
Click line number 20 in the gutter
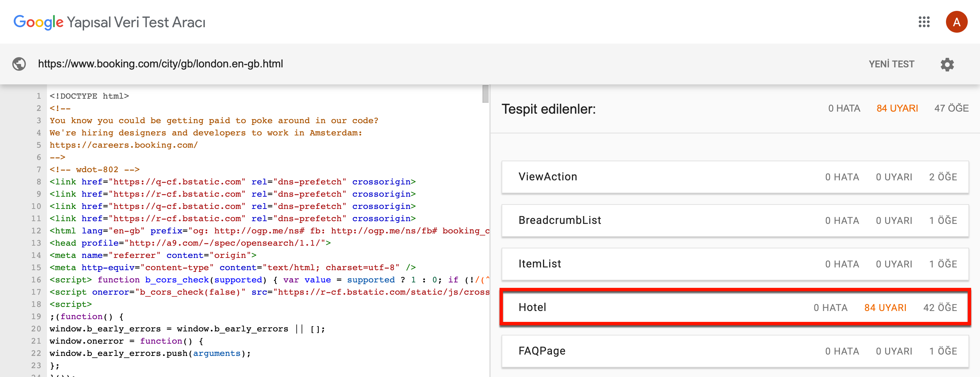(36, 329)
